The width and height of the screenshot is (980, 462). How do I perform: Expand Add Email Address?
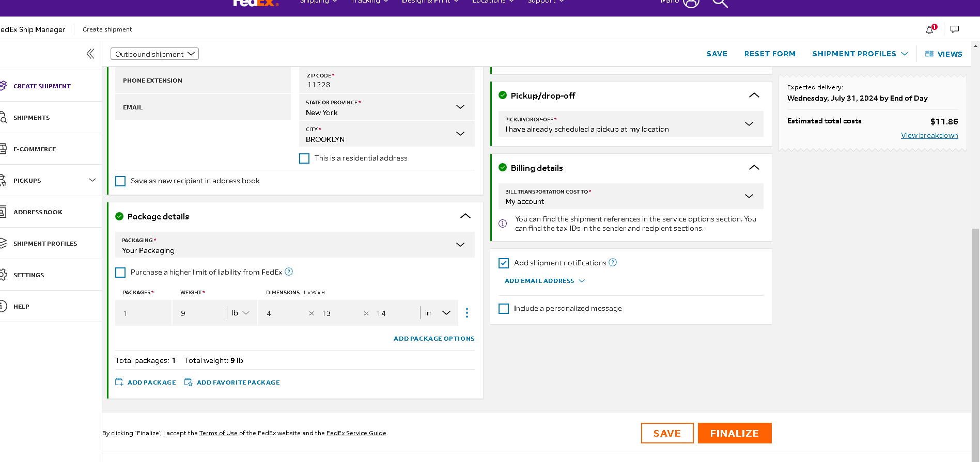[545, 281]
